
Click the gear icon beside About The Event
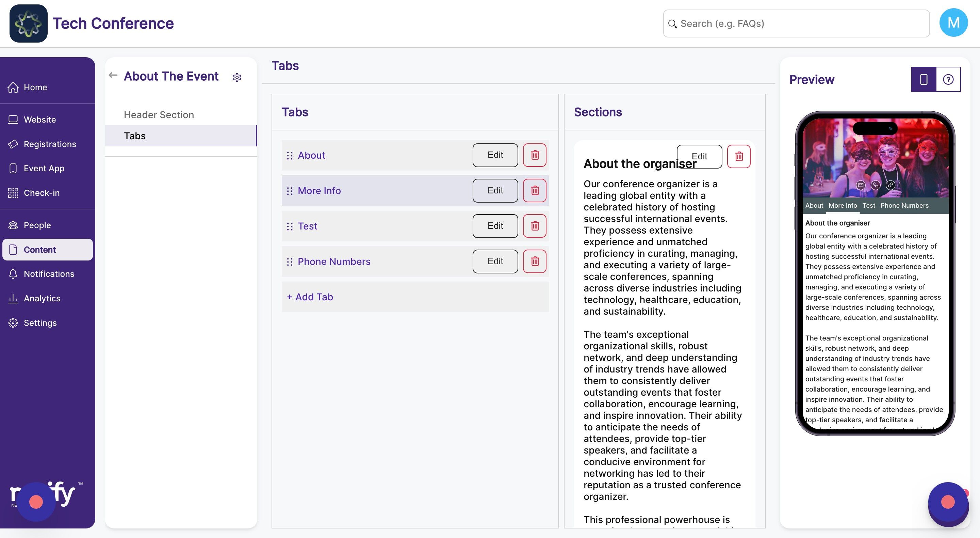(x=237, y=77)
